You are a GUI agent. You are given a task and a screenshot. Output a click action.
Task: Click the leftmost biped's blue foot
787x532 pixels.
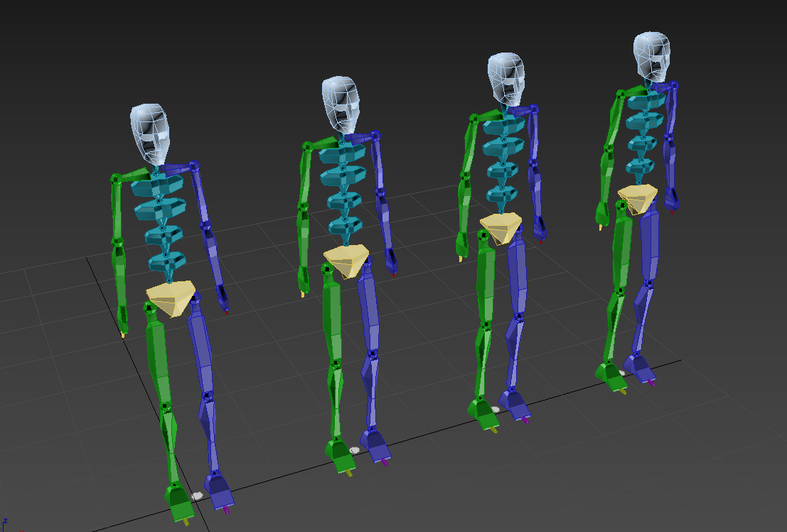click(x=220, y=491)
